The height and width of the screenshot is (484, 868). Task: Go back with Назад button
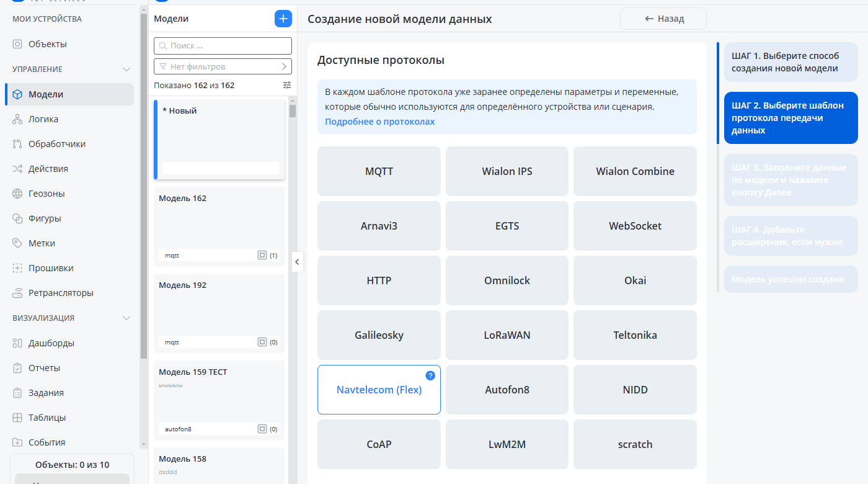(x=663, y=19)
